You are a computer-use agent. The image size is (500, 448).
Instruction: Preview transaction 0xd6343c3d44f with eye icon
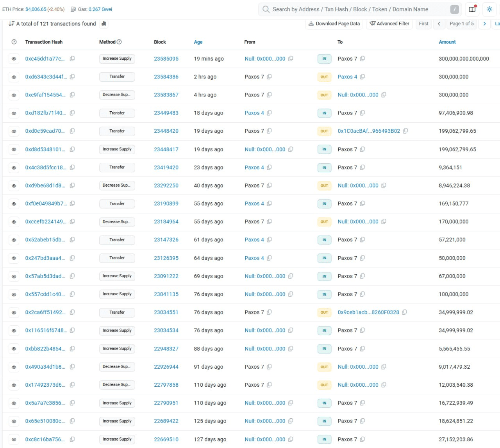(x=14, y=77)
